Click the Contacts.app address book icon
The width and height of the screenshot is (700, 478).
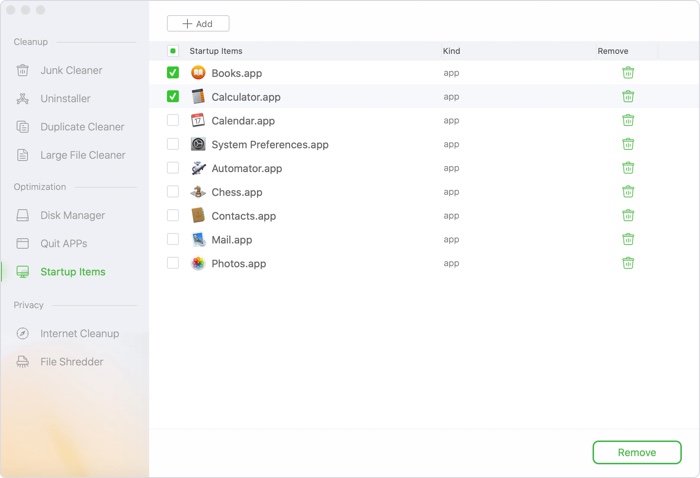coord(198,216)
